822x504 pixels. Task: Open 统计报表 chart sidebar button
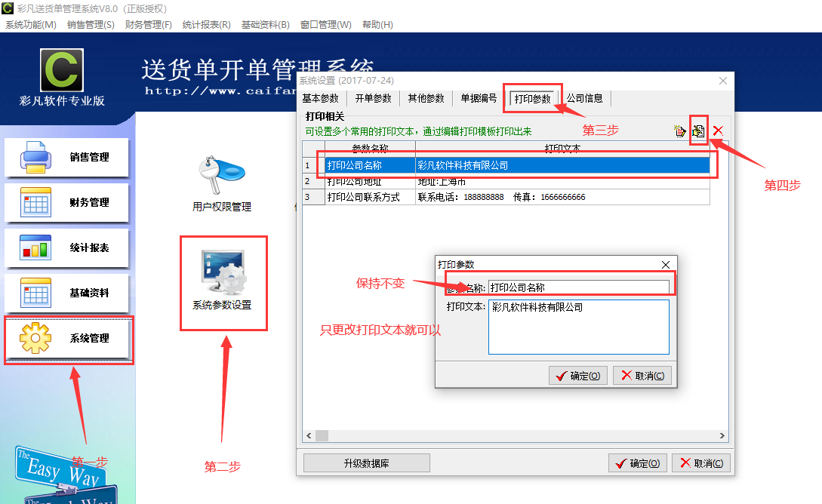[67, 248]
